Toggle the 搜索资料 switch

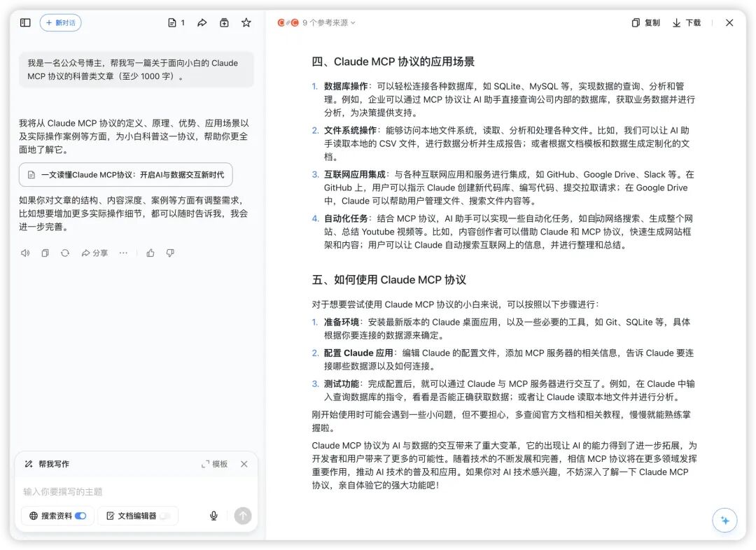coord(81,516)
